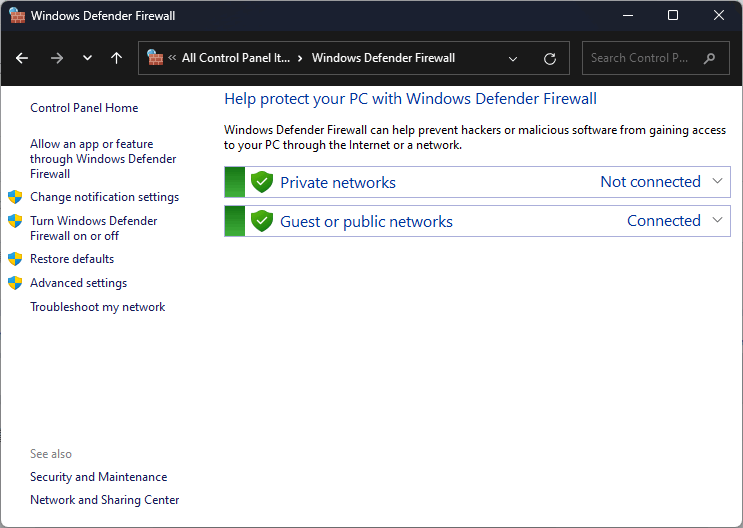Click the shield beside Turn Windows Defender Firewall
The width and height of the screenshot is (743, 528).
[15, 221]
